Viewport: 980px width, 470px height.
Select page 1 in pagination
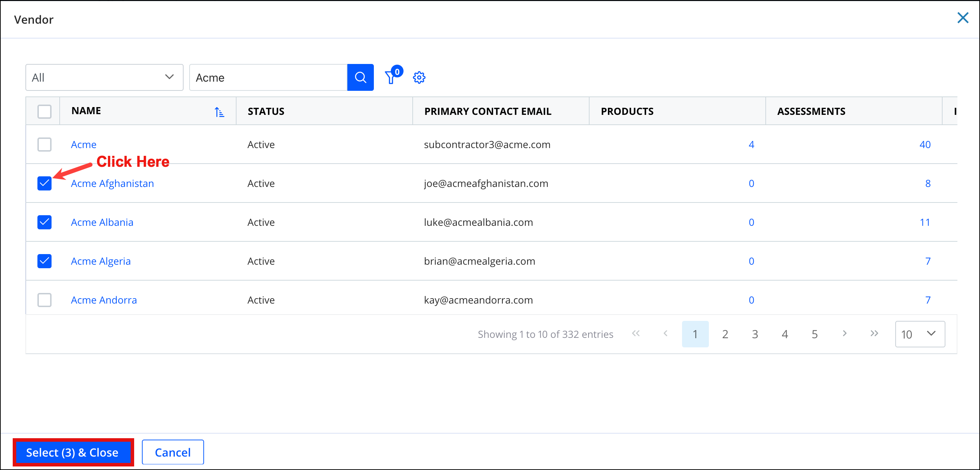tap(695, 334)
